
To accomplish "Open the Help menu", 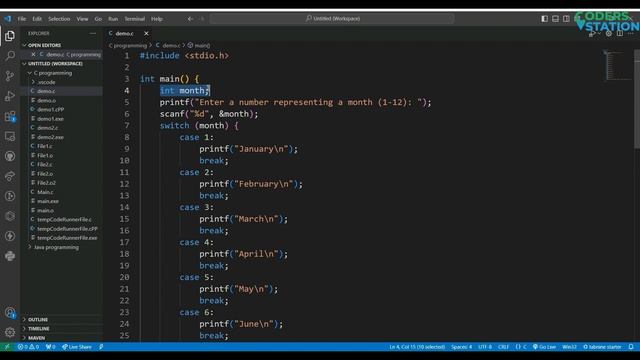I will click(x=157, y=19).
